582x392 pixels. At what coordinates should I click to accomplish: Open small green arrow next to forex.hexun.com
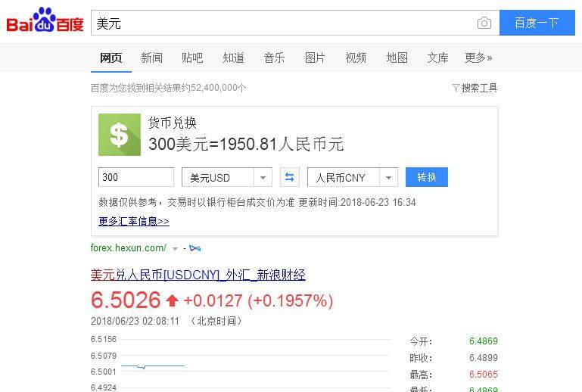point(175,248)
